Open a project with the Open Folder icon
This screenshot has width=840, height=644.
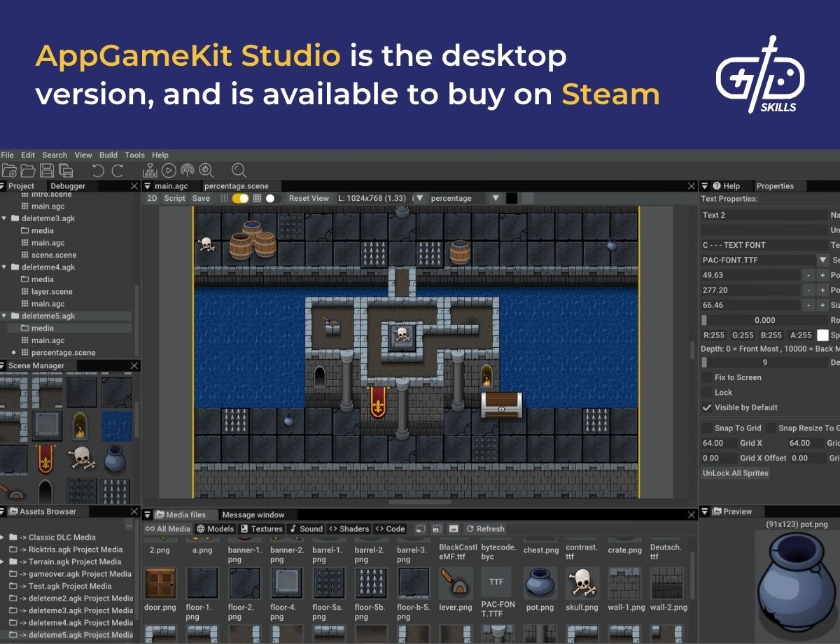pyautogui.click(x=28, y=170)
